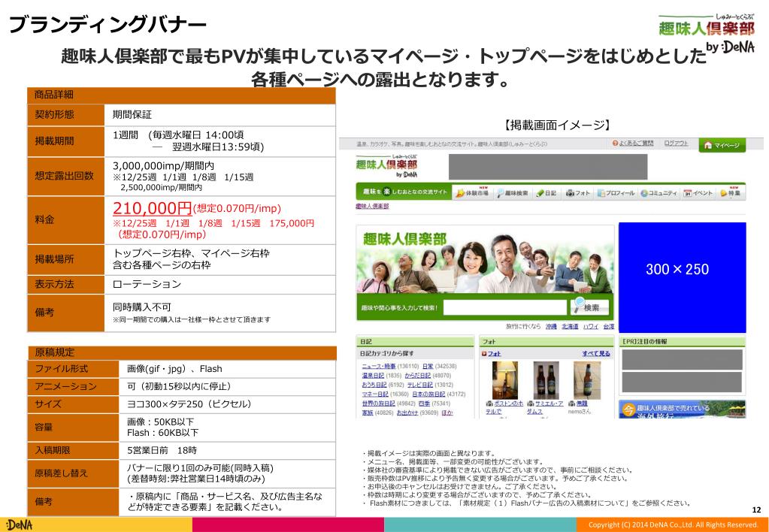The image size is (769, 532).
Task: Click the seniors group hero image
Action: 485,260
